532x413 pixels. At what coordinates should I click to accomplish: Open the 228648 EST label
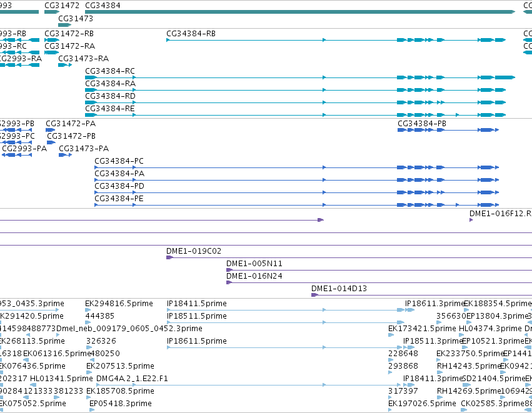(403, 354)
